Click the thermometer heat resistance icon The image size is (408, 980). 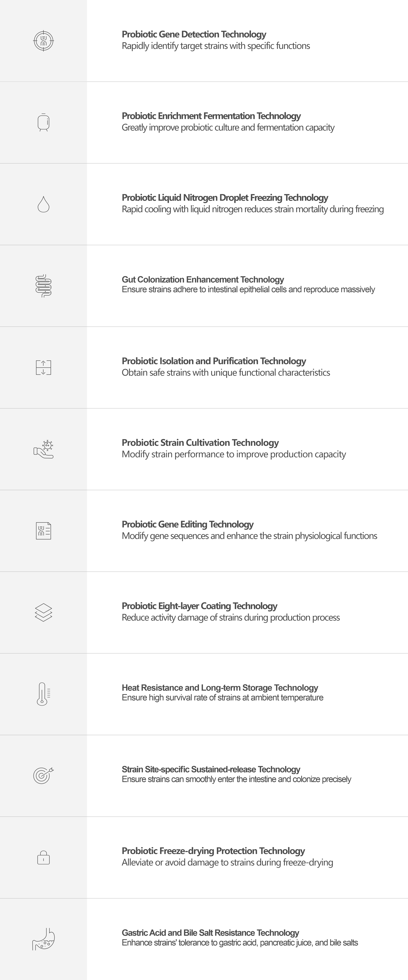point(43,694)
